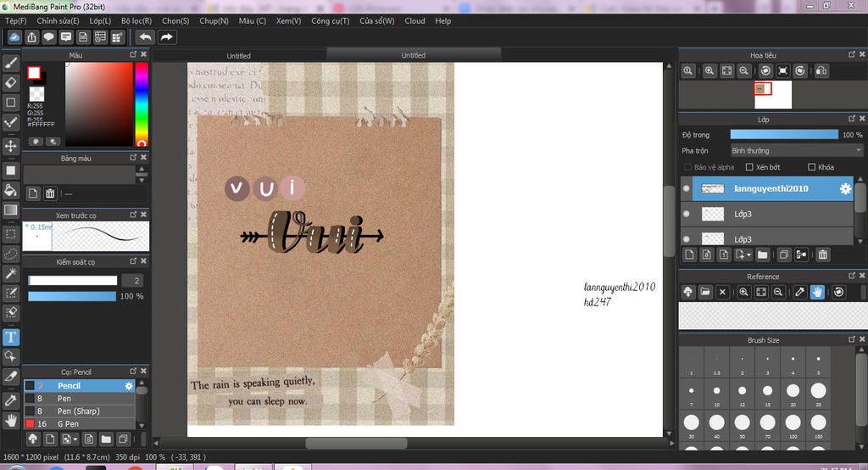Close the Reference panel

862,276
